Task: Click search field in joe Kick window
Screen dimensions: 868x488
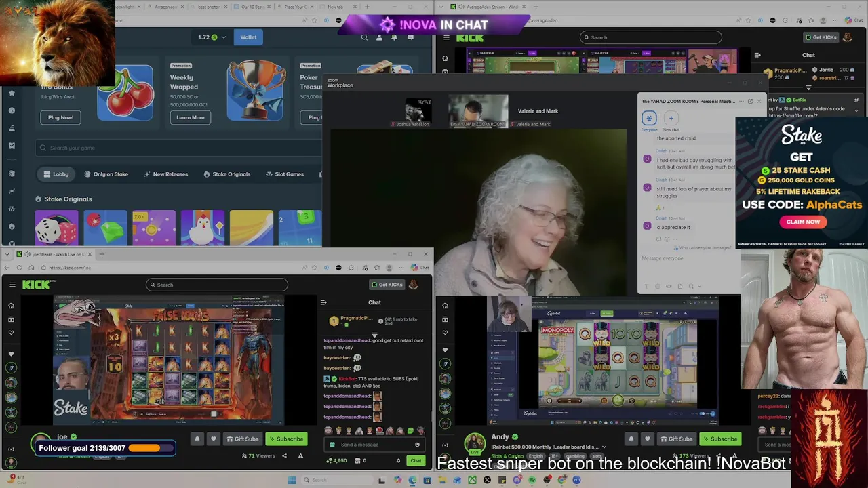Action: coord(217,285)
